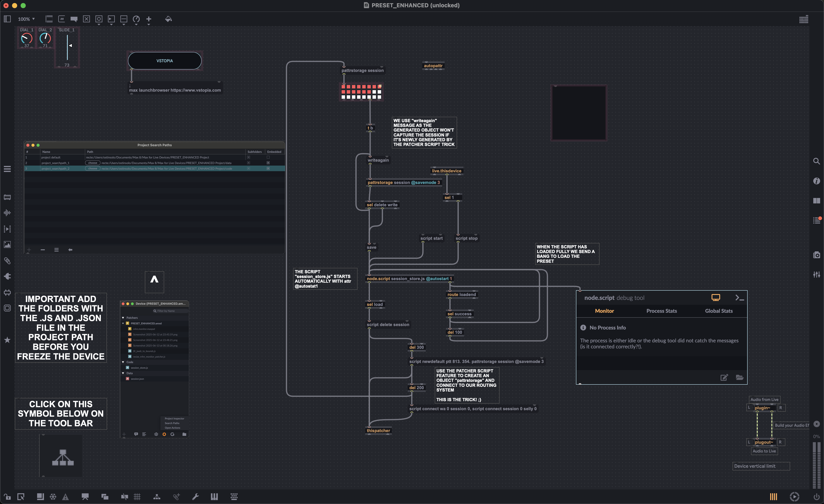Open the inspector info icon
This screenshot has height=504, width=824.
(x=816, y=181)
